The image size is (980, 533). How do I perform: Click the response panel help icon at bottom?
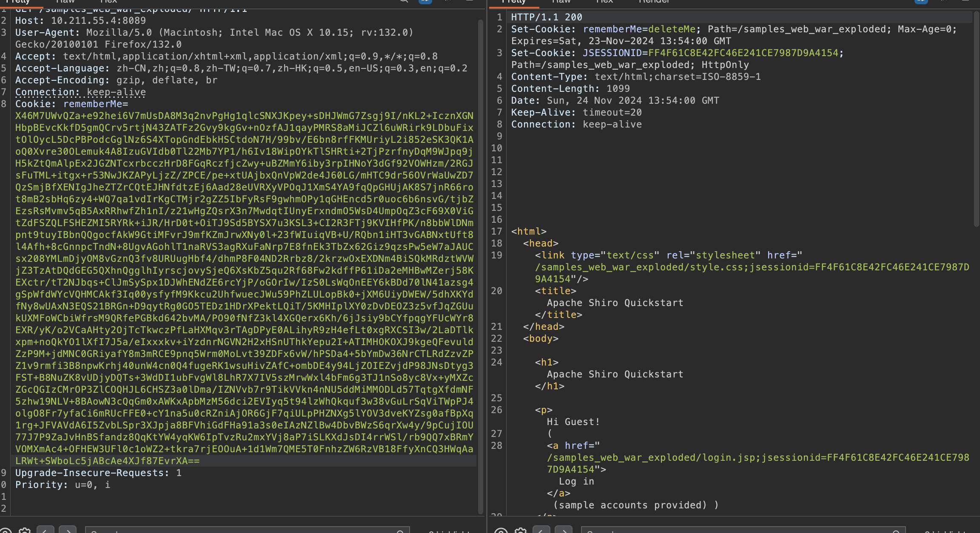tap(501, 531)
